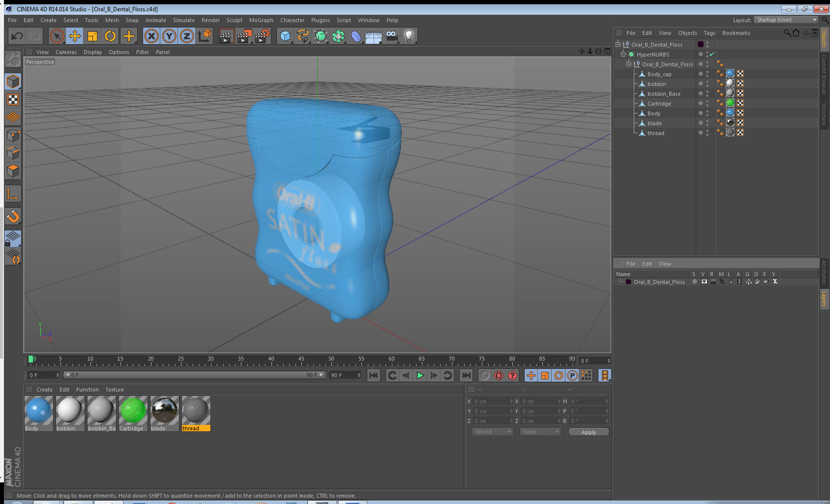
Task: Open the Scale mode dropdown
Action: pos(540,432)
